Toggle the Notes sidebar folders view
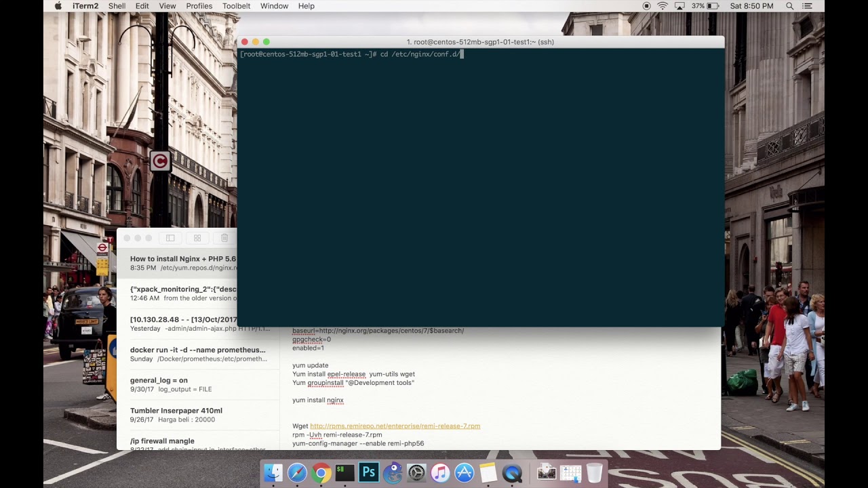 point(170,238)
